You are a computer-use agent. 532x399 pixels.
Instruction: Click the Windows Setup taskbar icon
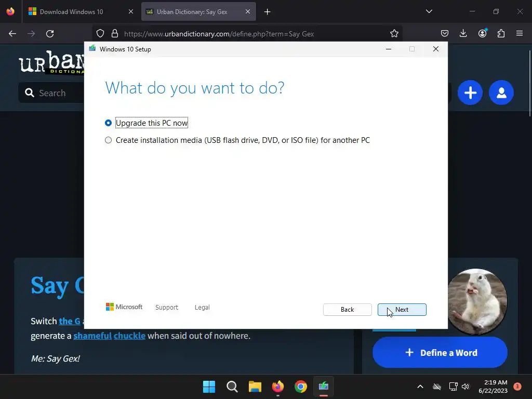[323, 387]
